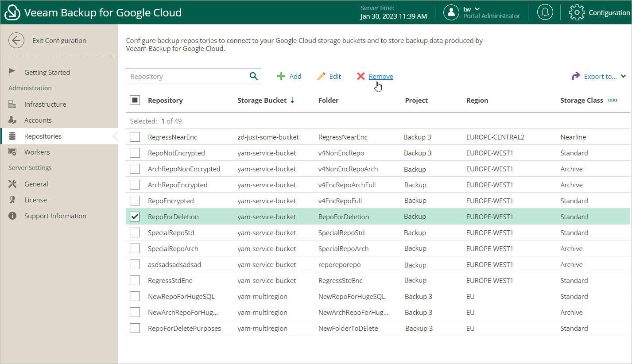Check the RegressNearEnc repository checkbox
The width and height of the screenshot is (632, 364).
coord(135,137)
